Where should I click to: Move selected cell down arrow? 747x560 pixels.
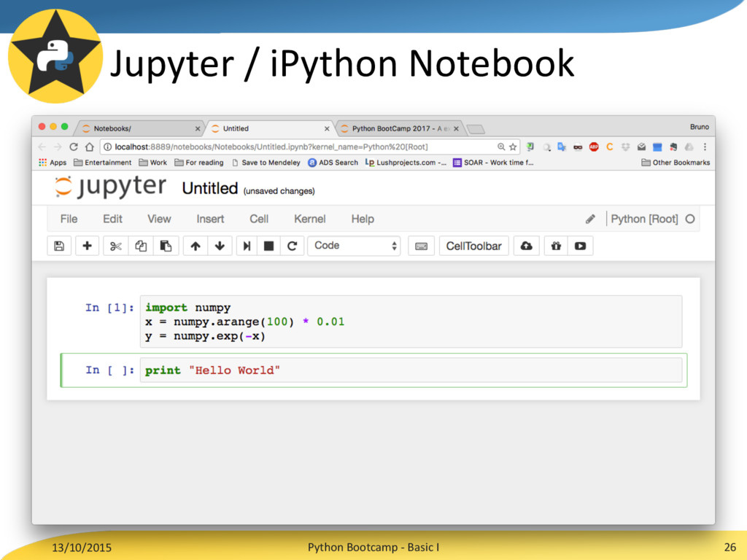pyautogui.click(x=220, y=246)
